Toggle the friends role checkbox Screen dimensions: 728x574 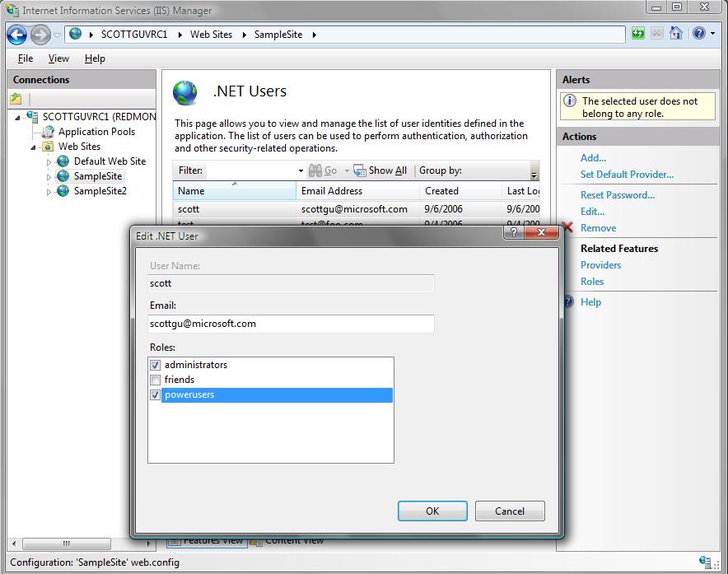(155, 380)
